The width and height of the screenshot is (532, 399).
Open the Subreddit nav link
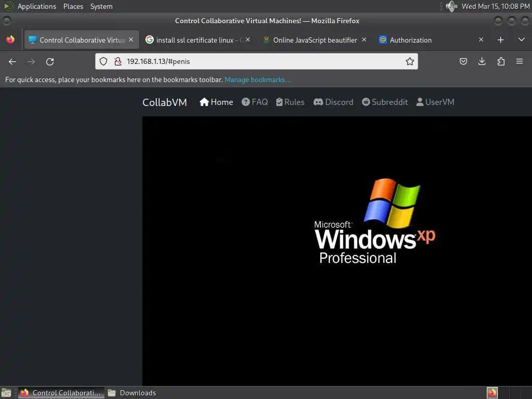coord(385,102)
